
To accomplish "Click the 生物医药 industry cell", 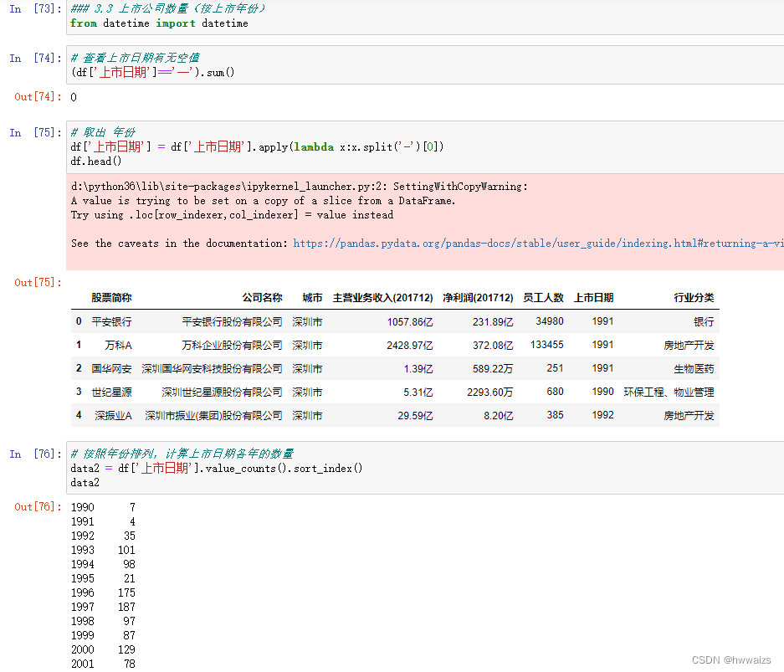I will [x=694, y=368].
